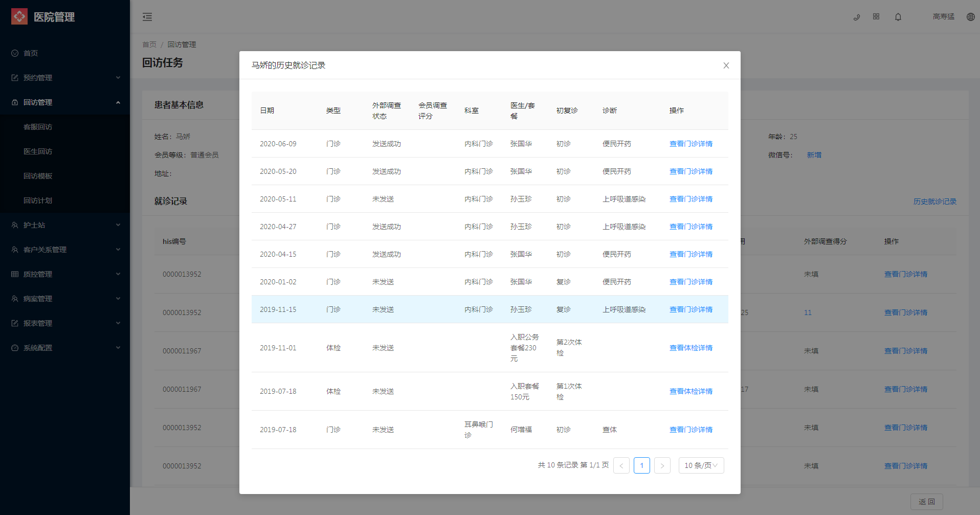
Task: View 耳鼻喉门诊 outpatient details
Action: tap(691, 430)
